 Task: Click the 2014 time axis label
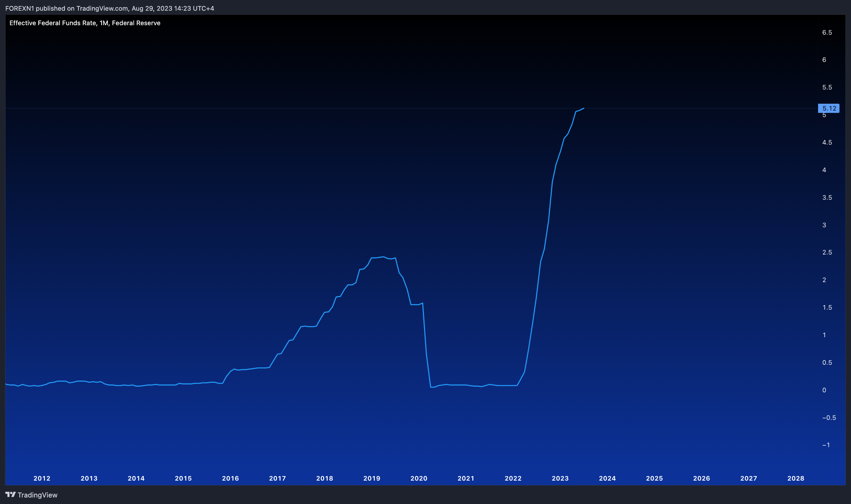point(136,478)
